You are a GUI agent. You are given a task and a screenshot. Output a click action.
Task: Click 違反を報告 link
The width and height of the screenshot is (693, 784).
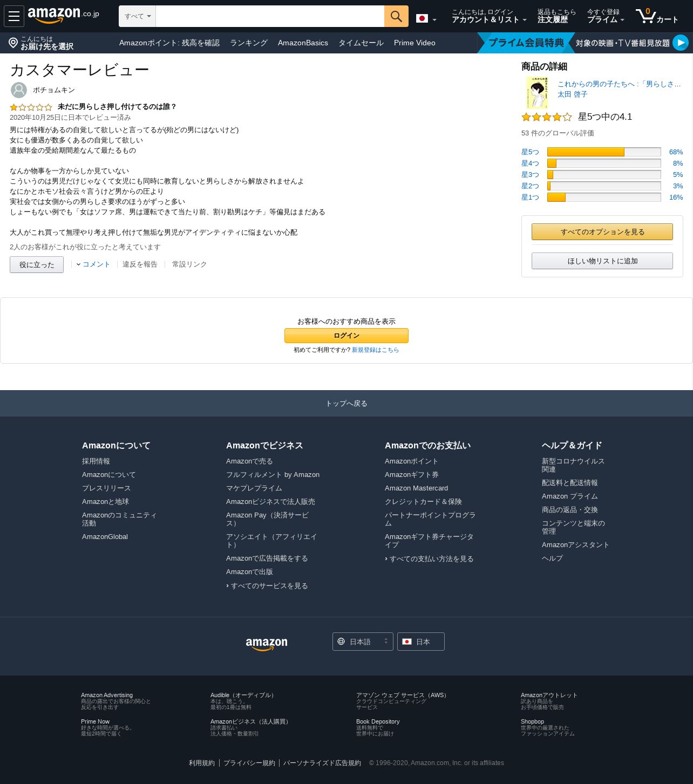click(140, 264)
